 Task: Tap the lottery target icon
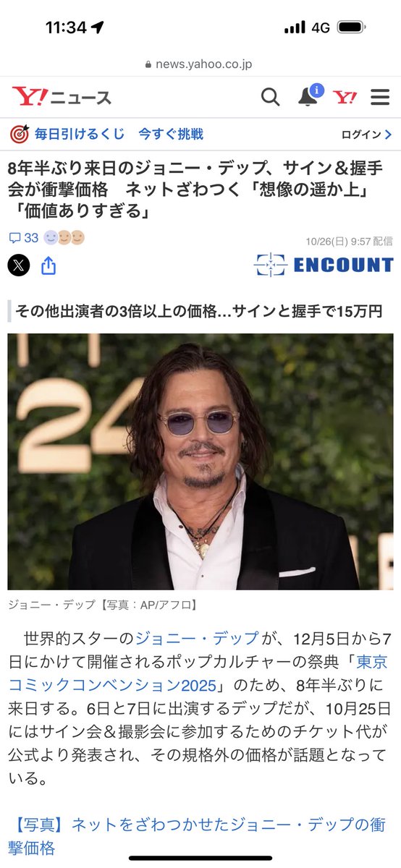[20, 134]
